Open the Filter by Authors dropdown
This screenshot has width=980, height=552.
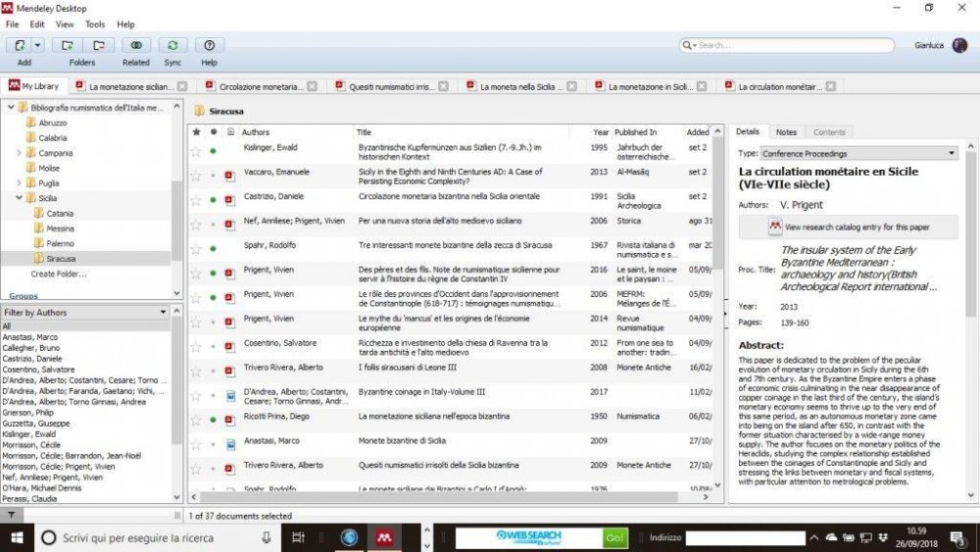85,312
